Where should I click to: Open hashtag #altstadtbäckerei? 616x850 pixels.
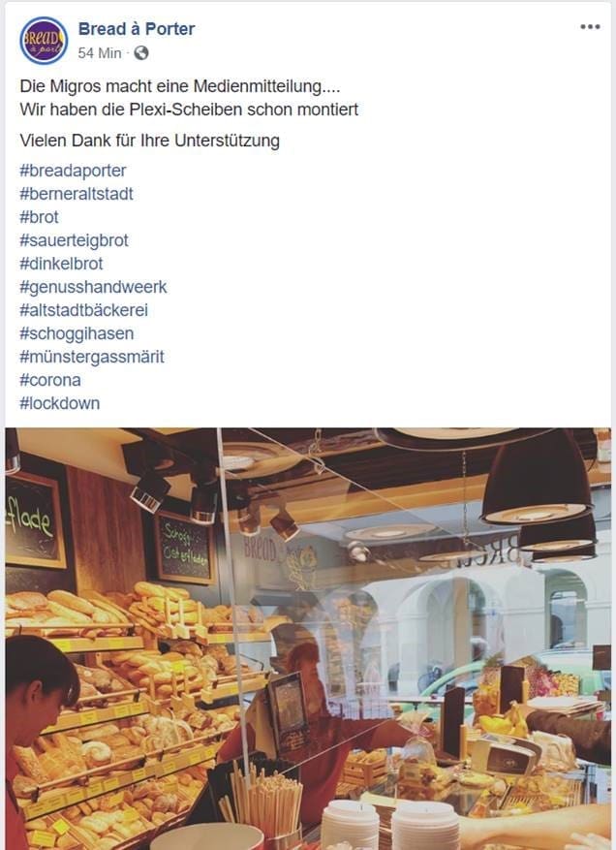tap(83, 310)
